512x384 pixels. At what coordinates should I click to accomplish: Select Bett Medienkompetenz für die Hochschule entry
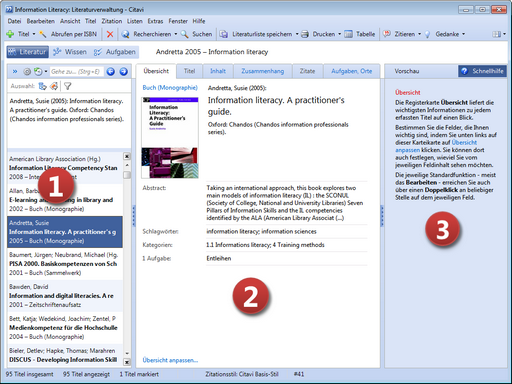(x=65, y=328)
